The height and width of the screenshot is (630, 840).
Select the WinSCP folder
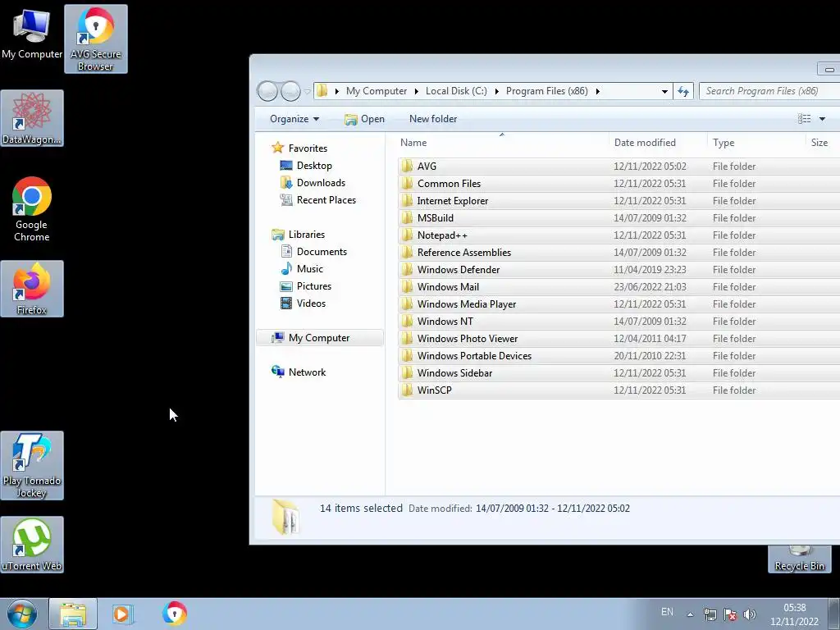click(619, 390)
